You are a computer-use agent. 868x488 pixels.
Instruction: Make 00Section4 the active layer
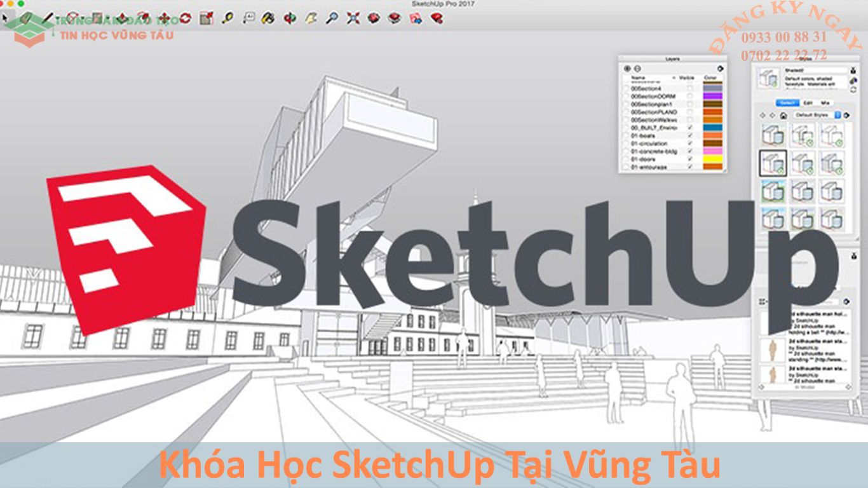coord(626,88)
